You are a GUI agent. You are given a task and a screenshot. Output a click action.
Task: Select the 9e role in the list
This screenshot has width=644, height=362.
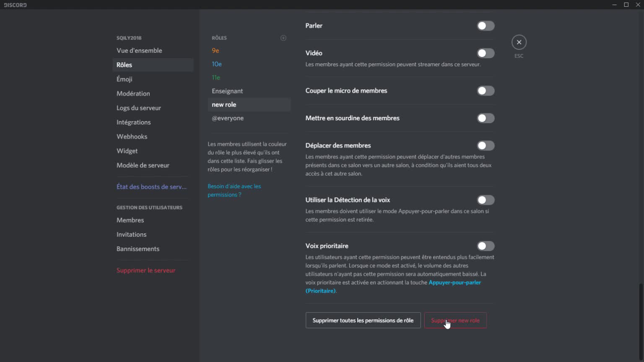click(x=216, y=51)
